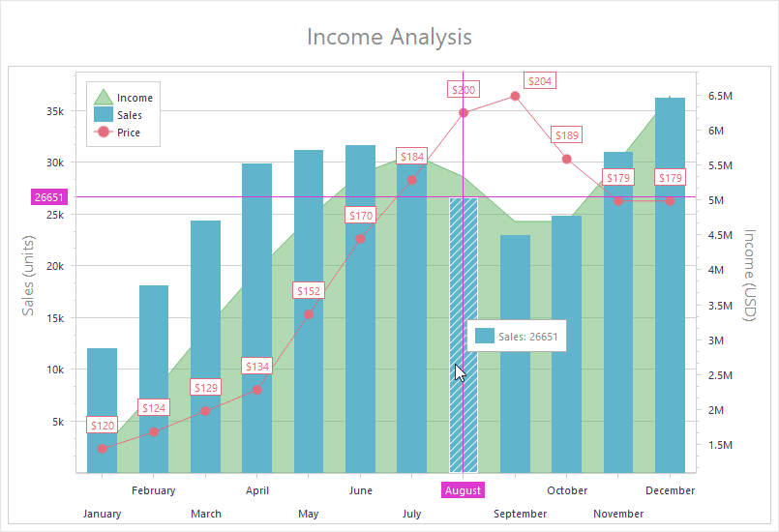Click the $200 price label

click(x=464, y=89)
